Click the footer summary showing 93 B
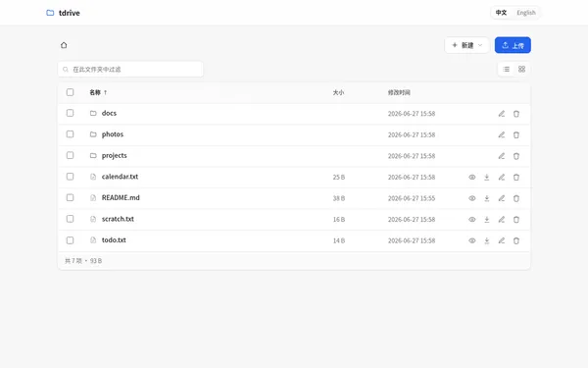 [83, 261]
